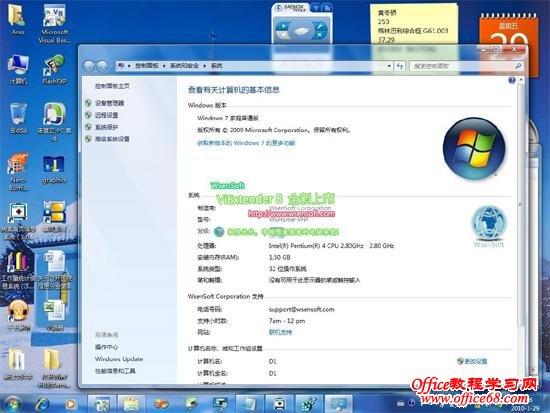Open the Microsoft Visual Basic desktop shortcut
This screenshot has height=413, width=550.
click(x=54, y=23)
